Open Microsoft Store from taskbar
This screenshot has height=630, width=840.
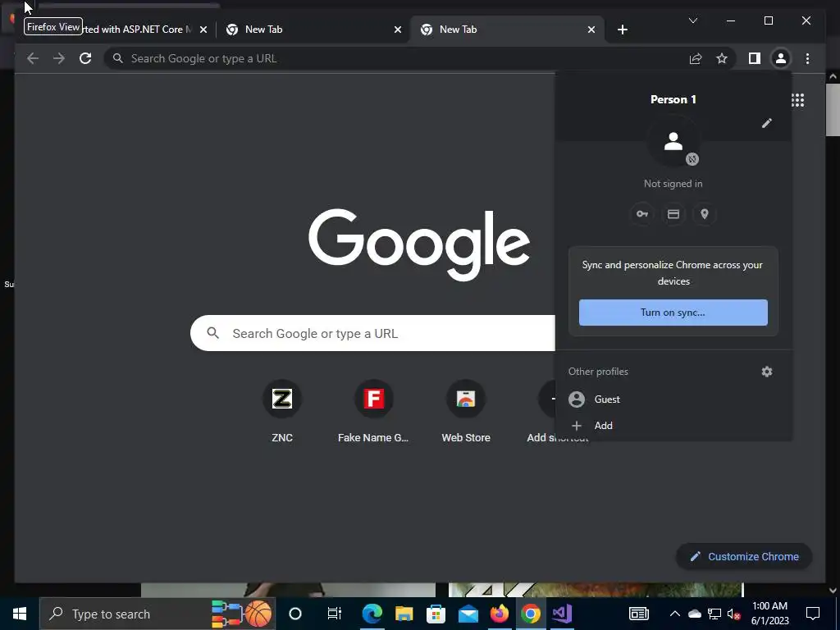coord(436,614)
